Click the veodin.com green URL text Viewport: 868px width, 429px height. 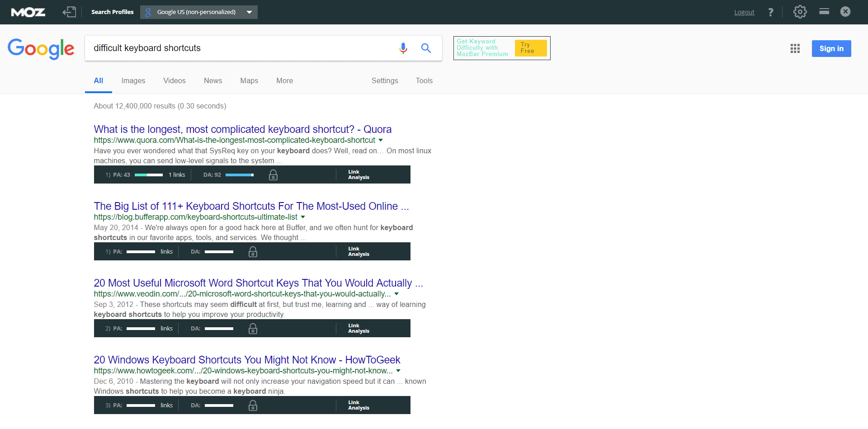tap(242, 294)
